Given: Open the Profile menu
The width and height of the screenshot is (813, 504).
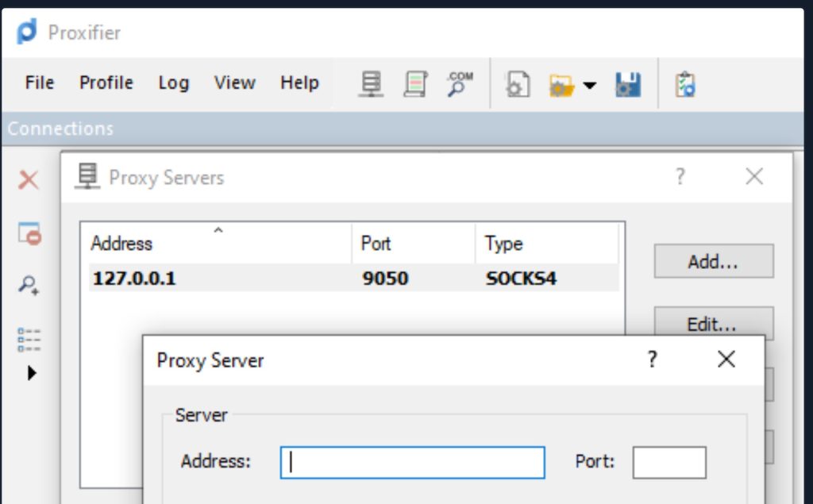Looking at the screenshot, I should pyautogui.click(x=106, y=83).
